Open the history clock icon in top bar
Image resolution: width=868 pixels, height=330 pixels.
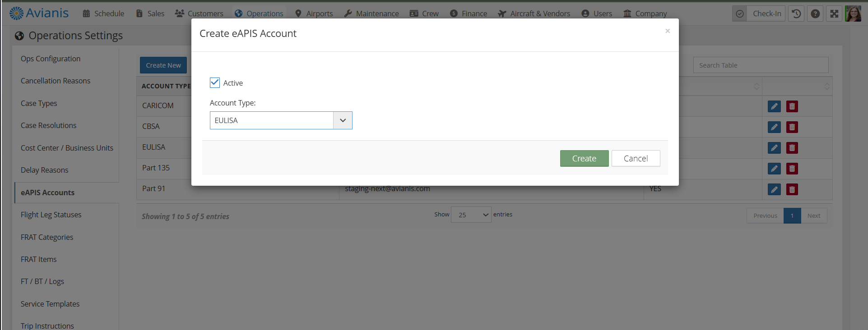[x=796, y=14]
